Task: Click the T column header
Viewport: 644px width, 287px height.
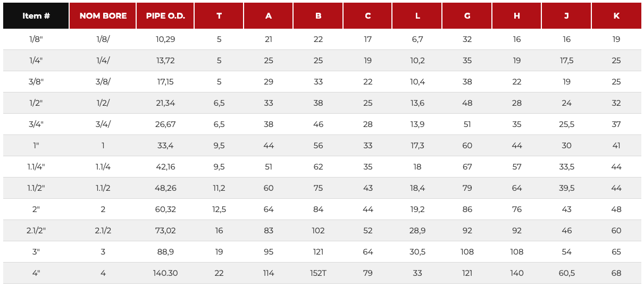Action: (219, 16)
